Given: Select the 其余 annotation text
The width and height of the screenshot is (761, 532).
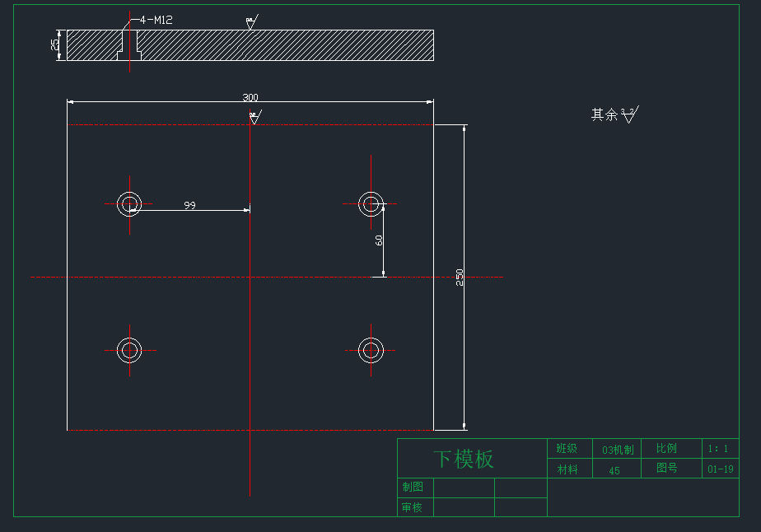Looking at the screenshot, I should pyautogui.click(x=605, y=114).
